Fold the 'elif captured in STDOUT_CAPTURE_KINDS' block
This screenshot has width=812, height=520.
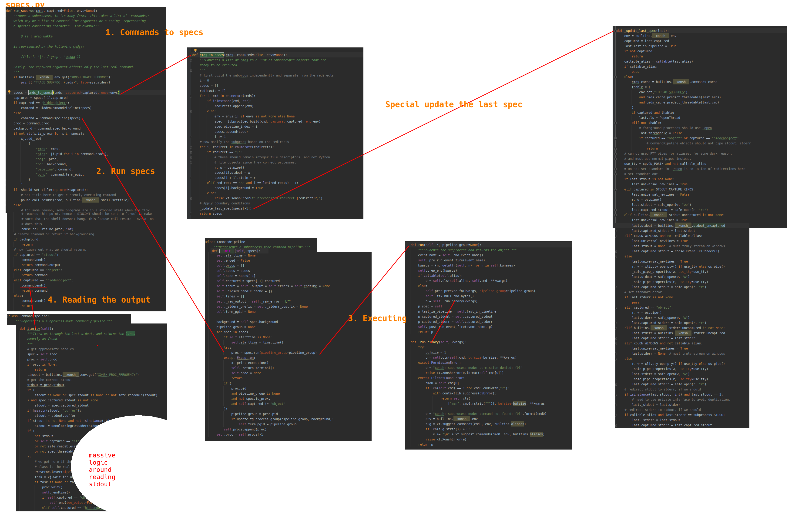[x=615, y=190]
